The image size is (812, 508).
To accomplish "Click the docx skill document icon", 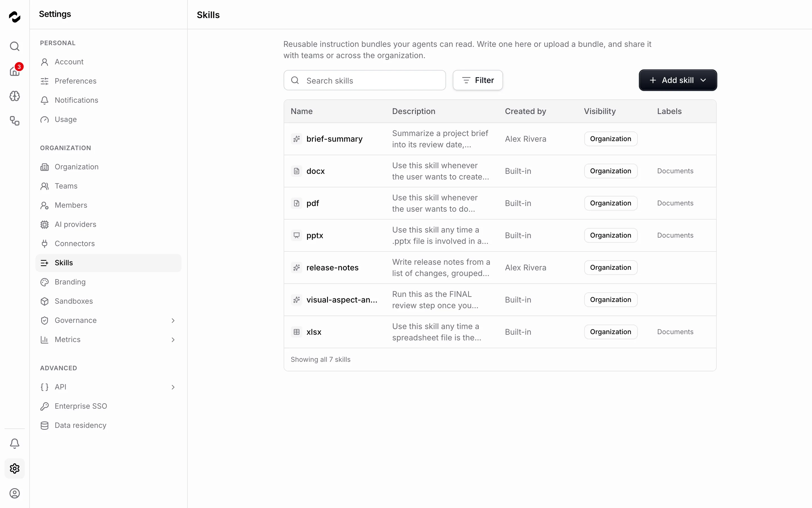I will click(297, 171).
